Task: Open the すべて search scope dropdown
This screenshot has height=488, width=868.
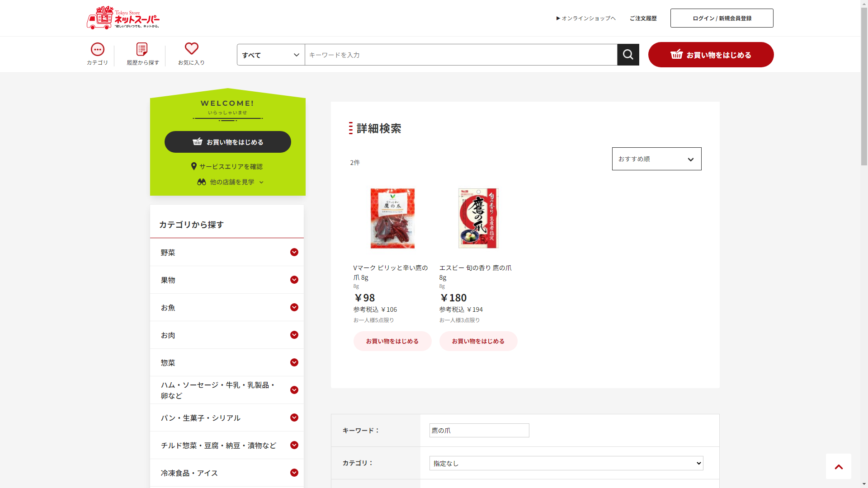Action: pyautogui.click(x=271, y=55)
